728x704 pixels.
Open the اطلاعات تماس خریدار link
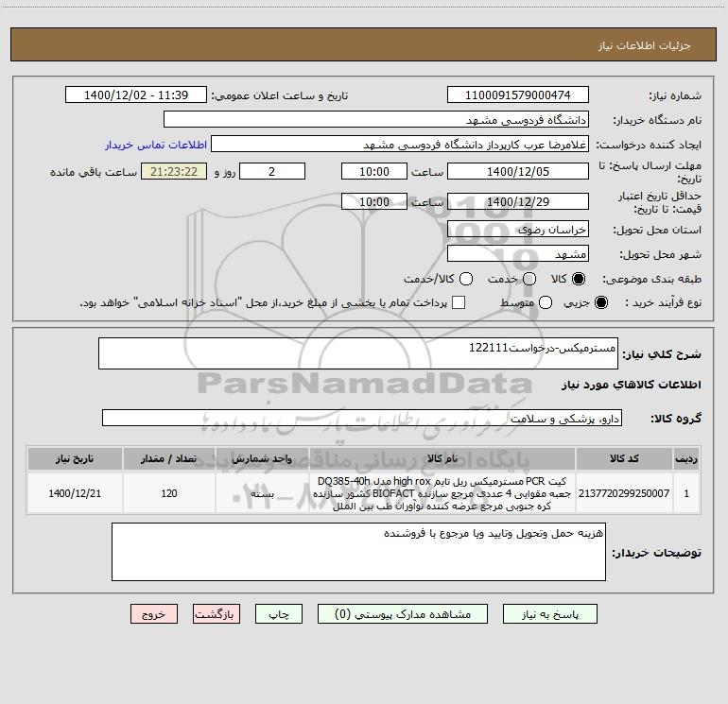[156, 145]
